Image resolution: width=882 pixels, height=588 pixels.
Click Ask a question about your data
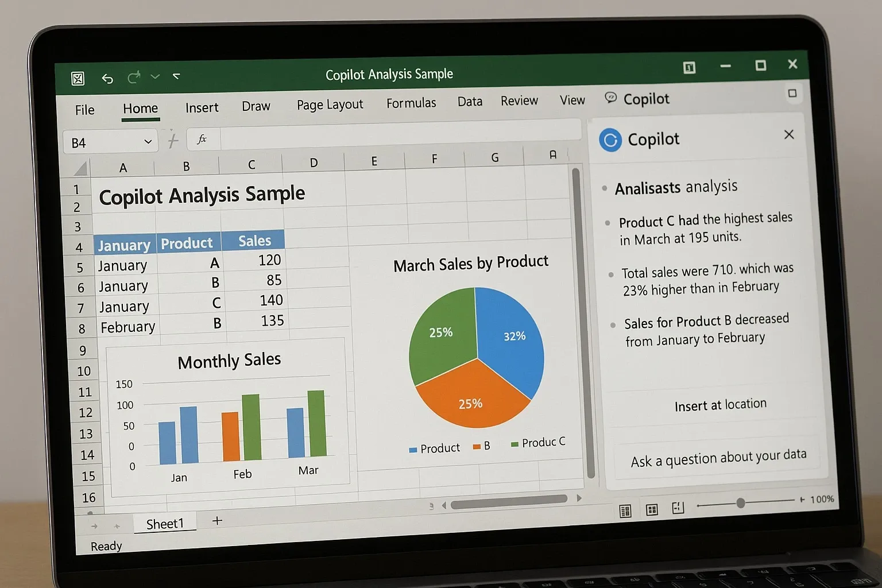pyautogui.click(x=718, y=457)
